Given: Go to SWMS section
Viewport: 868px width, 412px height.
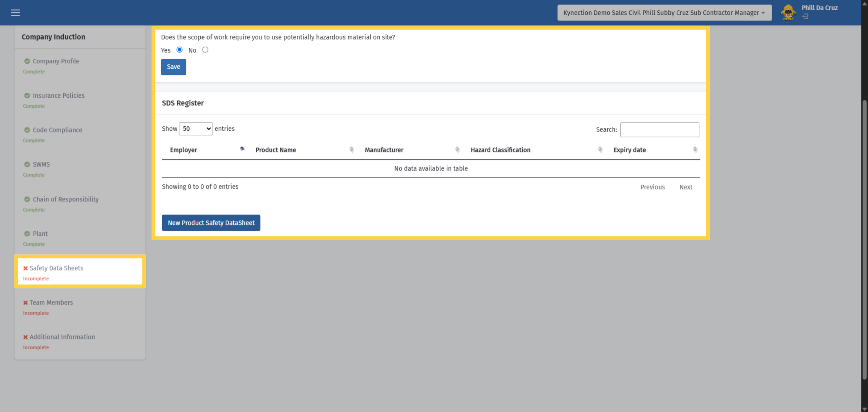Looking at the screenshot, I should [x=41, y=164].
